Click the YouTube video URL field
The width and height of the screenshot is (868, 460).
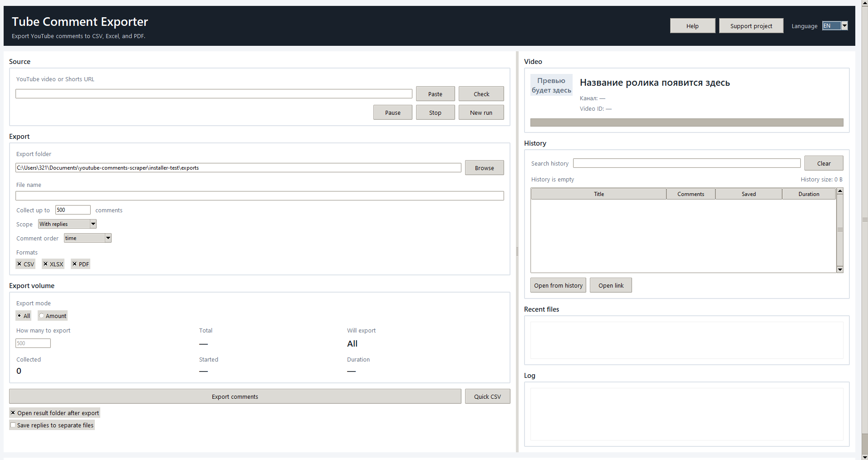click(214, 94)
